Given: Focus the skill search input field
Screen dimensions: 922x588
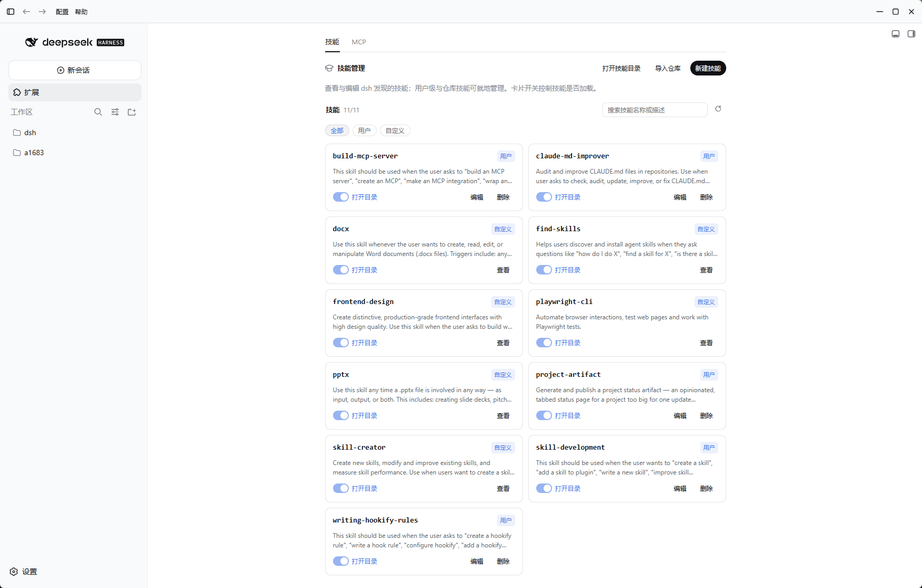Looking at the screenshot, I should tap(655, 110).
